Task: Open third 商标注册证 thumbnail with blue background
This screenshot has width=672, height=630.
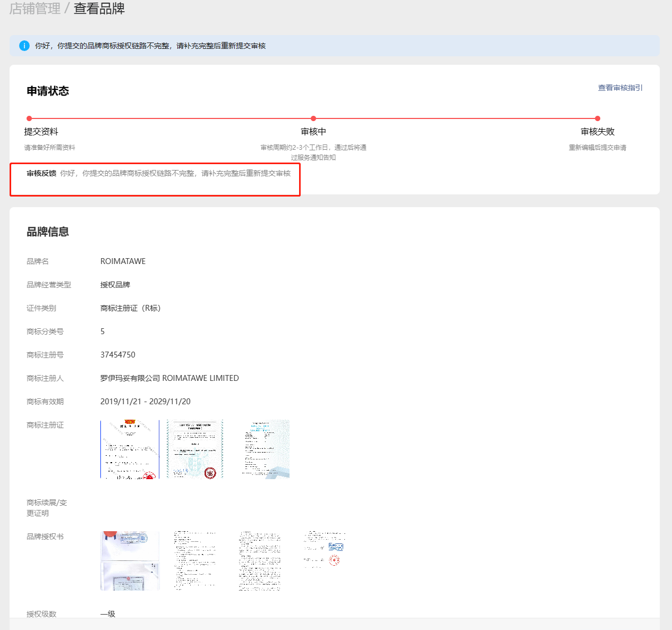Action: pyautogui.click(x=266, y=449)
